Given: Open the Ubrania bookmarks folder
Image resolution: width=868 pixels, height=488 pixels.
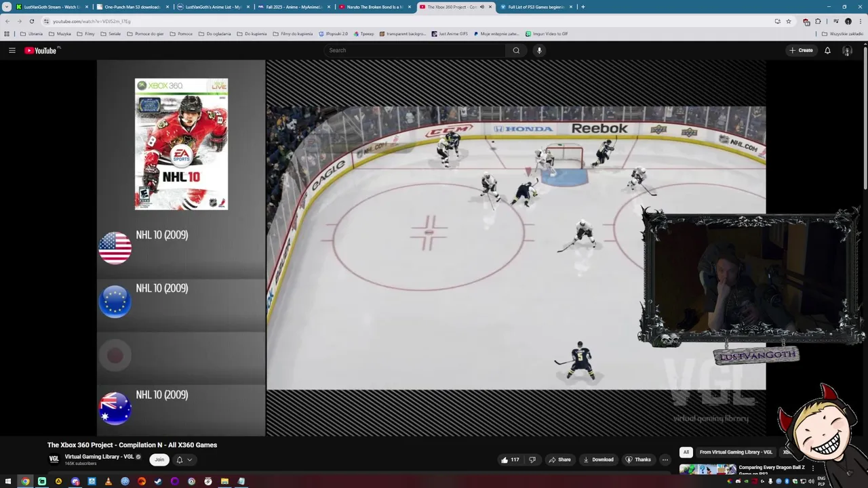Looking at the screenshot, I should 31,33.
